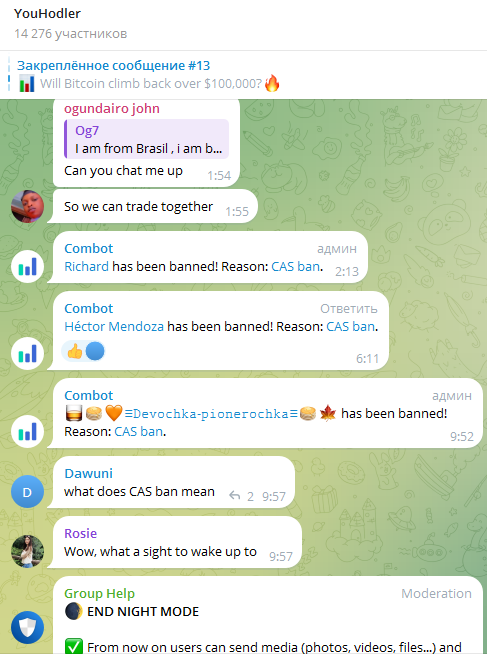
Task: Follow the CAS ban link in Richard's ban
Action: click(x=296, y=267)
